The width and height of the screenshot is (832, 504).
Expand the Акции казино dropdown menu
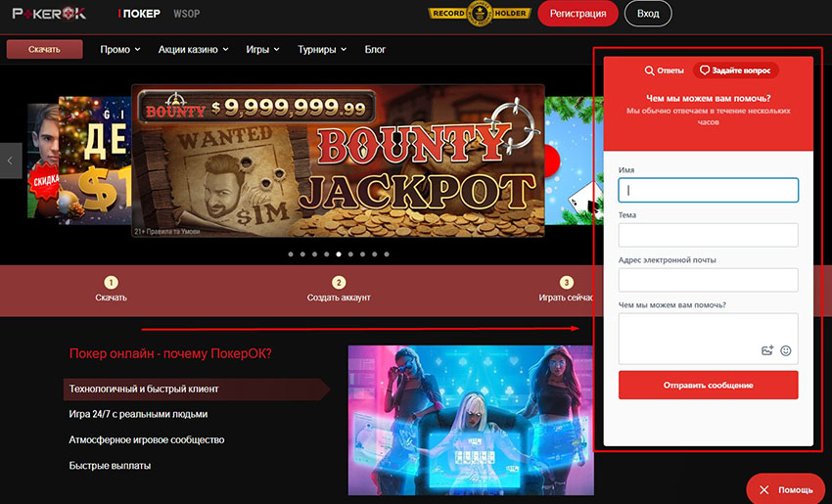(x=193, y=49)
